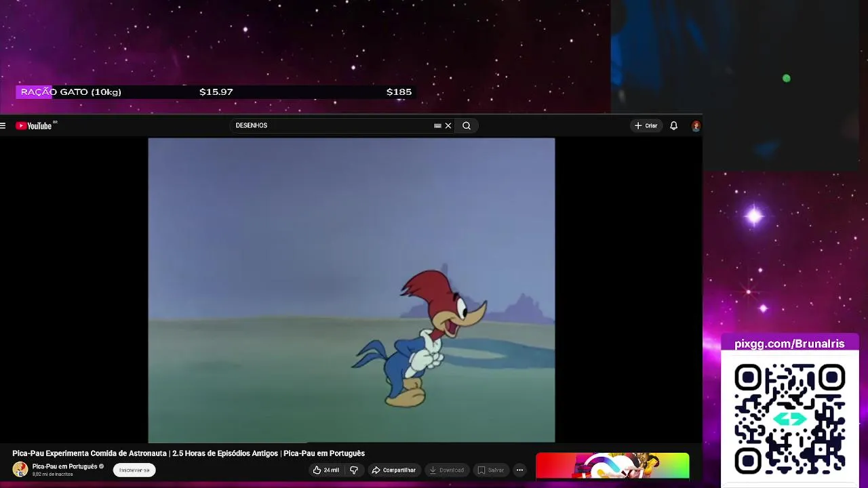Clear the search text with X
Screen dimensions: 868x488
(448, 125)
